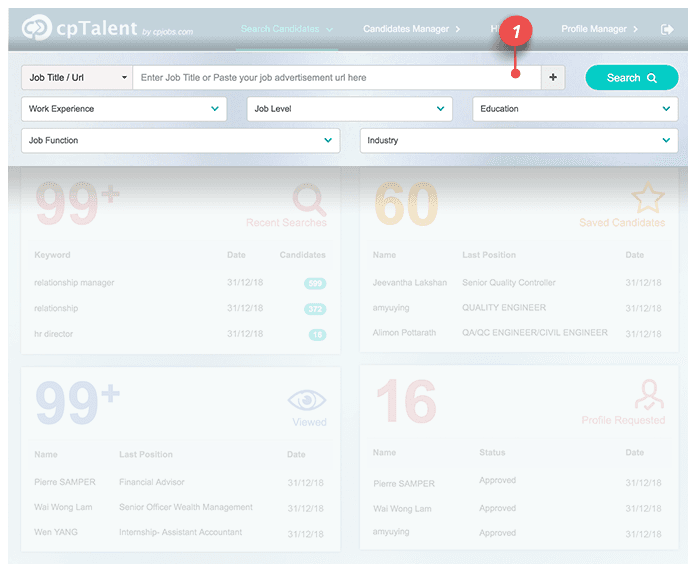Image resolution: width=696 pixels, height=572 pixels.
Task: Open viewed candidate Wen YANG
Action: click(x=56, y=532)
